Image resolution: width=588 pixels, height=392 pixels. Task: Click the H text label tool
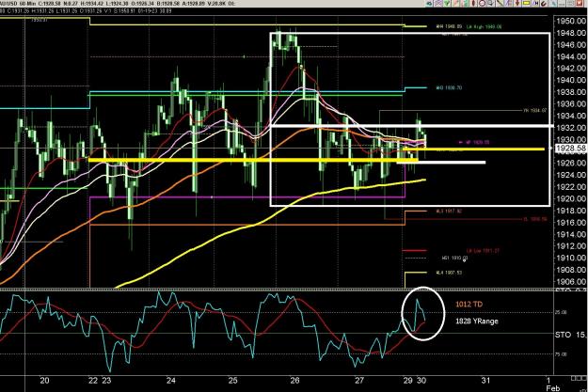point(535,4)
